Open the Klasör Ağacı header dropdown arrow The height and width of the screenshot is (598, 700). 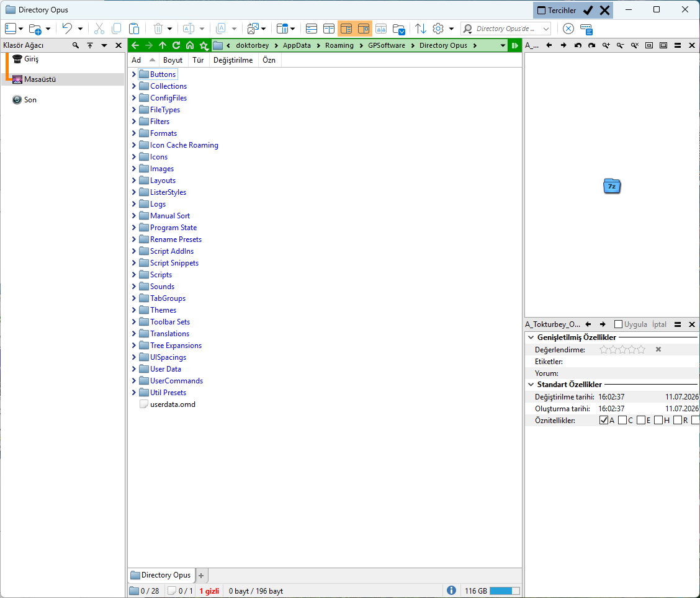(x=104, y=45)
